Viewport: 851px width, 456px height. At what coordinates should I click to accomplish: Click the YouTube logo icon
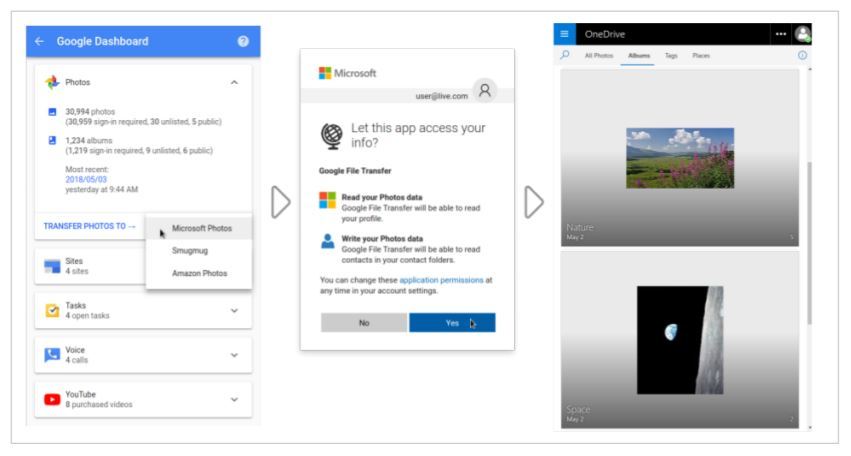click(x=52, y=400)
